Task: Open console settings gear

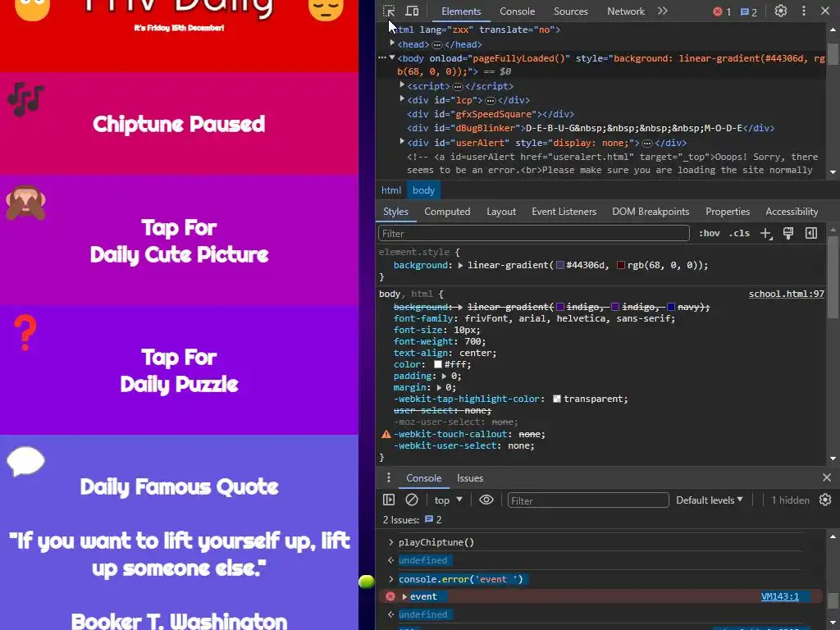Action: coord(825,500)
